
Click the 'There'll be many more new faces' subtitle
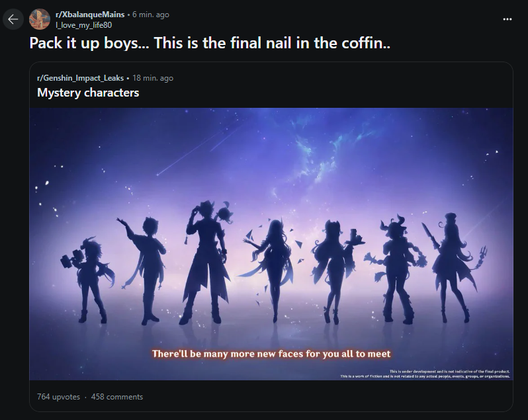271,354
